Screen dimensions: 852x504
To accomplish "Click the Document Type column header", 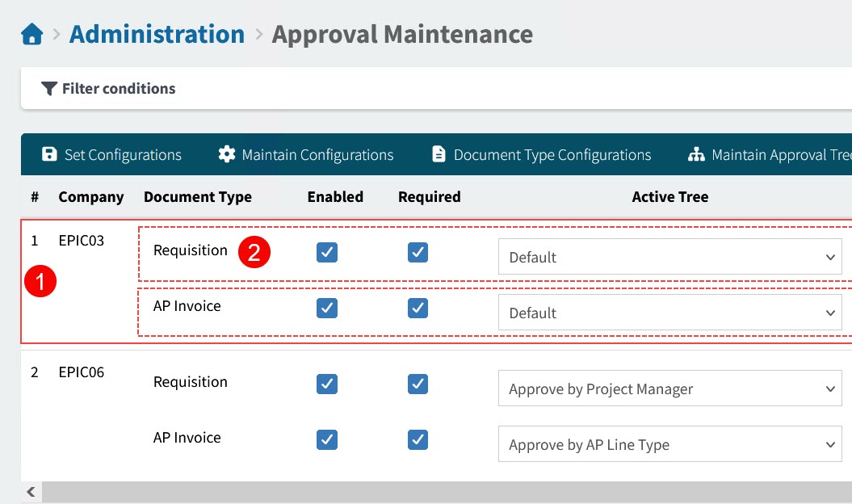I will click(x=198, y=197).
